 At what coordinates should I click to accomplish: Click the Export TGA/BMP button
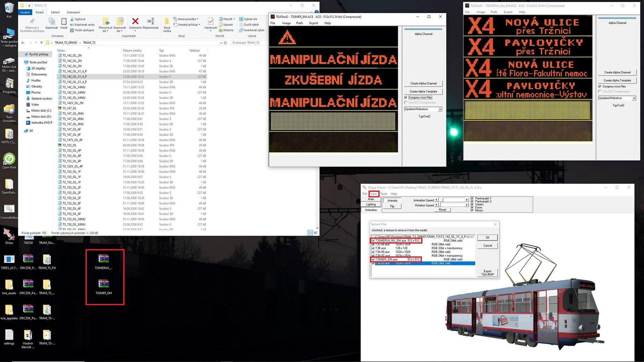tap(487, 273)
